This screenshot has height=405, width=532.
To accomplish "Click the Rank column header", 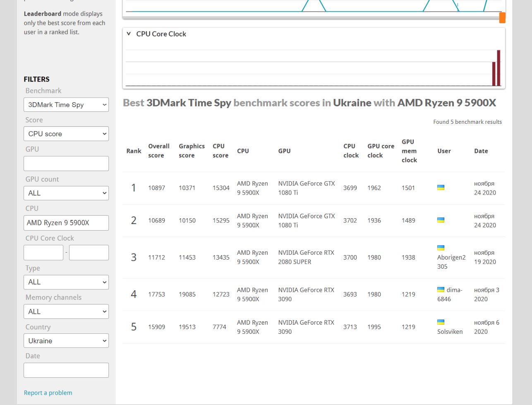I will [x=134, y=151].
